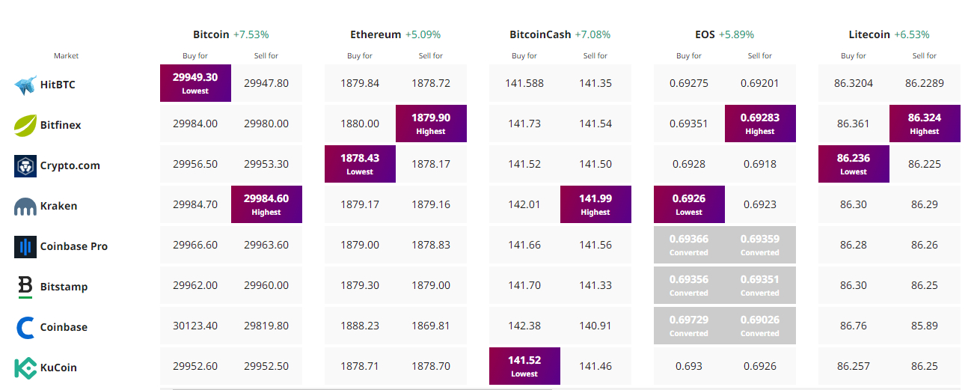Screen dimensions: 980x390
Task: Click the Coinbase Pro market name
Action: 74,246
